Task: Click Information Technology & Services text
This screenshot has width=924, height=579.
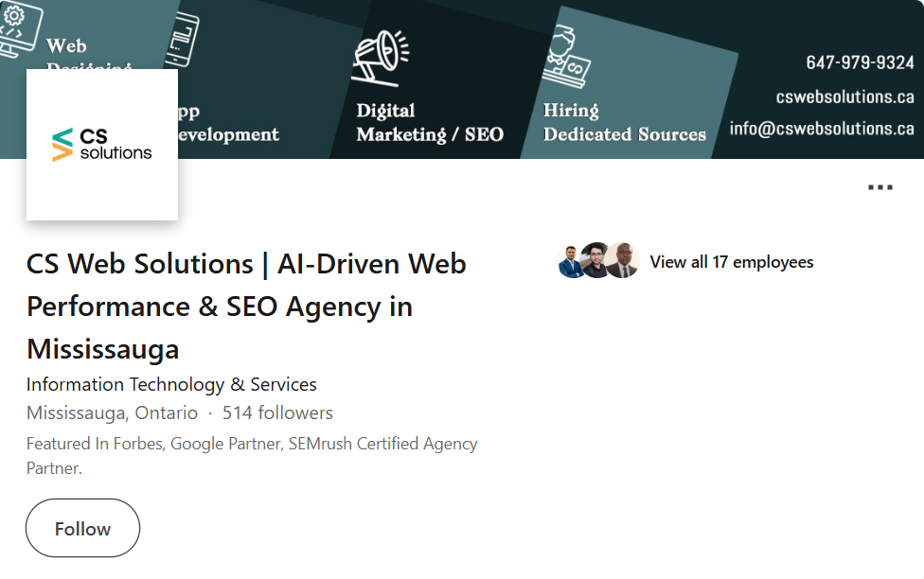Action: click(x=171, y=384)
